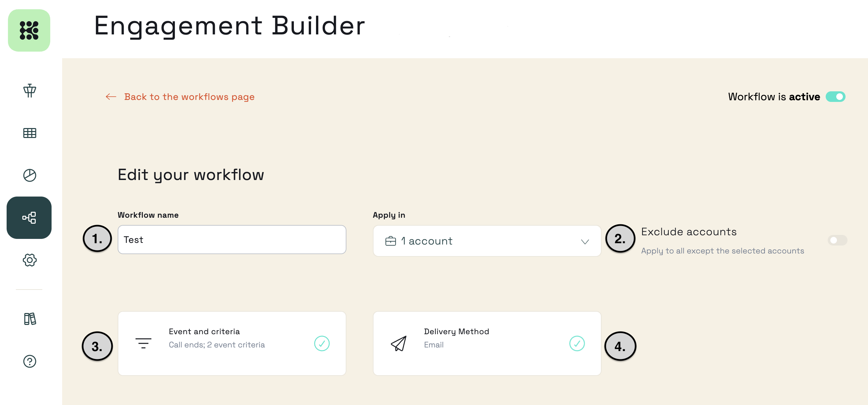Click the green app logo icon

(x=29, y=30)
